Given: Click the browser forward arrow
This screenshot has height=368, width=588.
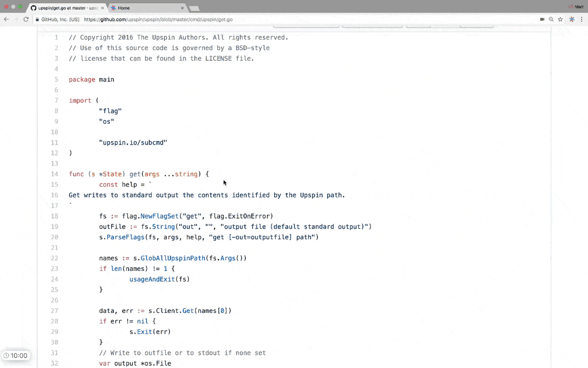Looking at the screenshot, I should point(16,19).
